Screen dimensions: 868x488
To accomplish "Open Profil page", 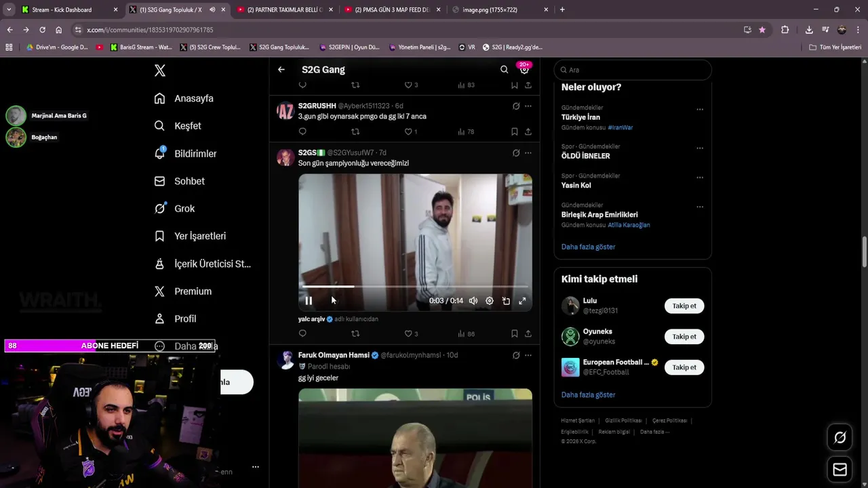I will (x=175, y=319).
